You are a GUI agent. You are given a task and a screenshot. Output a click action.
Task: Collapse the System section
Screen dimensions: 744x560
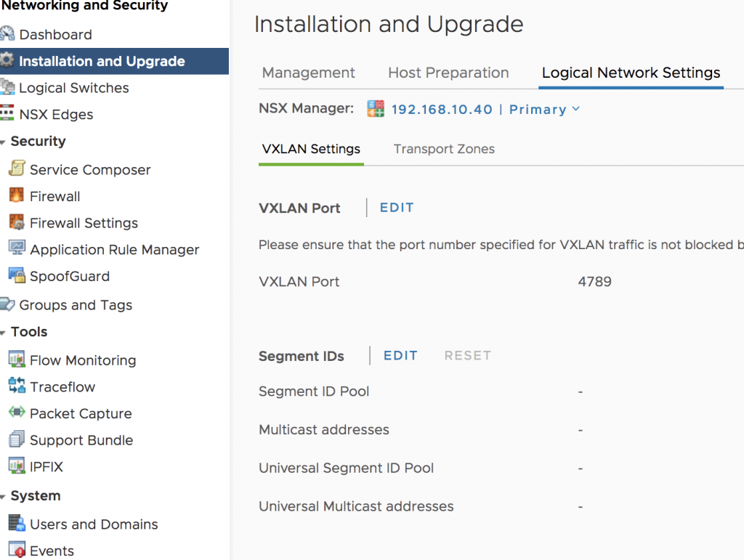pos(3,497)
